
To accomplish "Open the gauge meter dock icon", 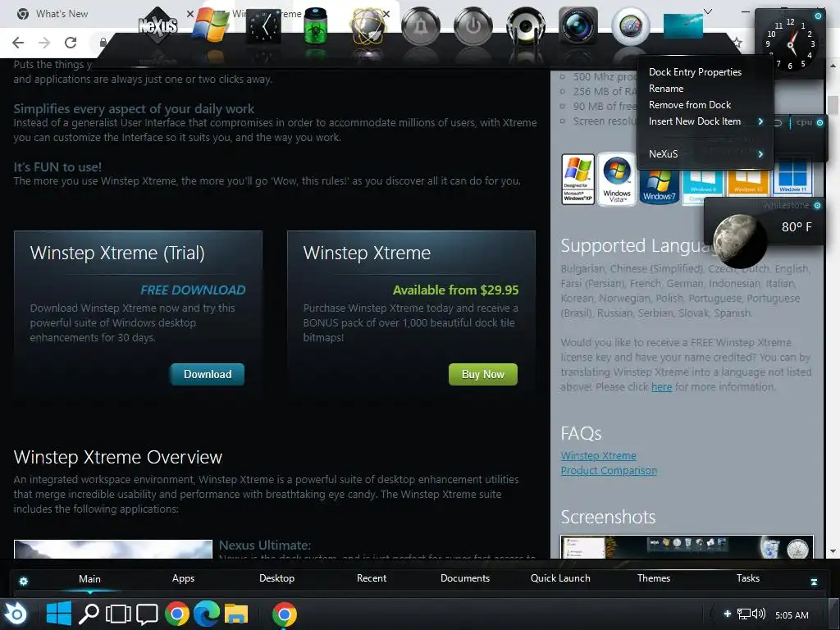I will click(631, 25).
